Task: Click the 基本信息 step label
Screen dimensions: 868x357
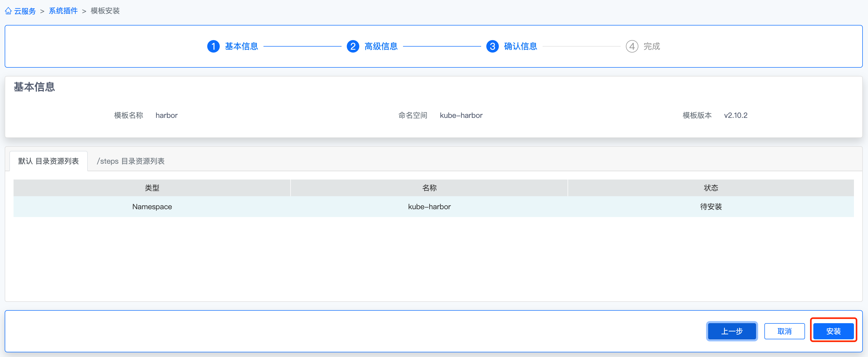Action: point(242,46)
